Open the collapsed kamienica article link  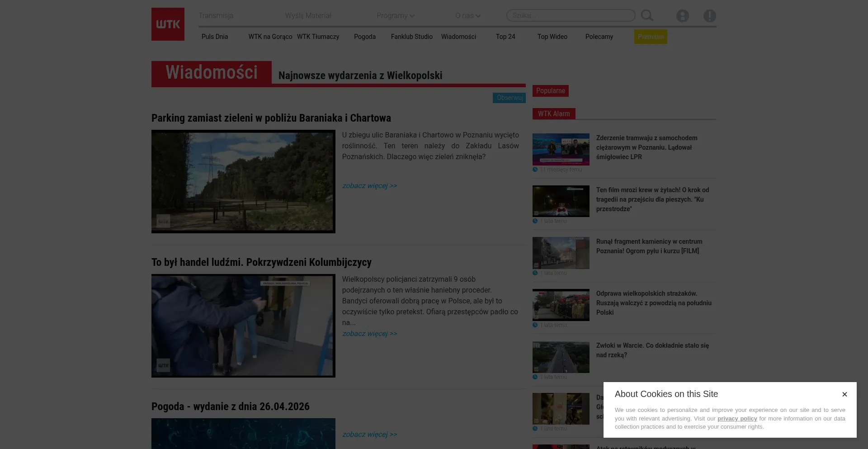(x=649, y=246)
